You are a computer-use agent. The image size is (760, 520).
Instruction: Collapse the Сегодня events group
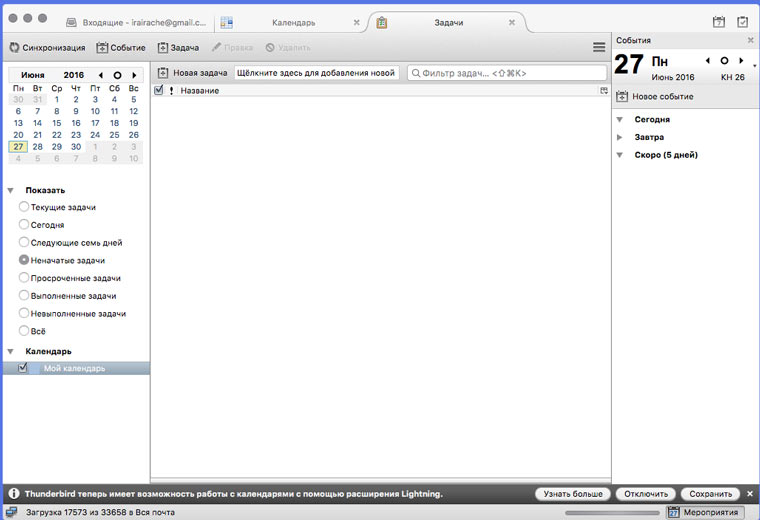coord(619,119)
